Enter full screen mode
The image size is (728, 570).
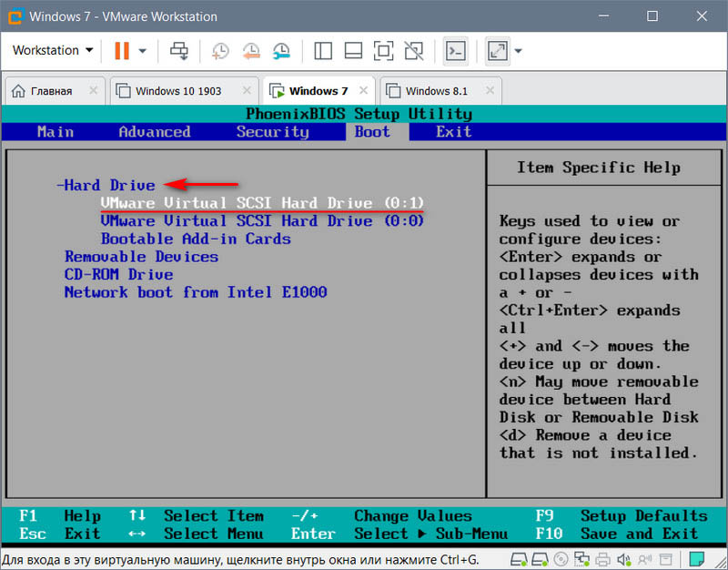pos(383,51)
